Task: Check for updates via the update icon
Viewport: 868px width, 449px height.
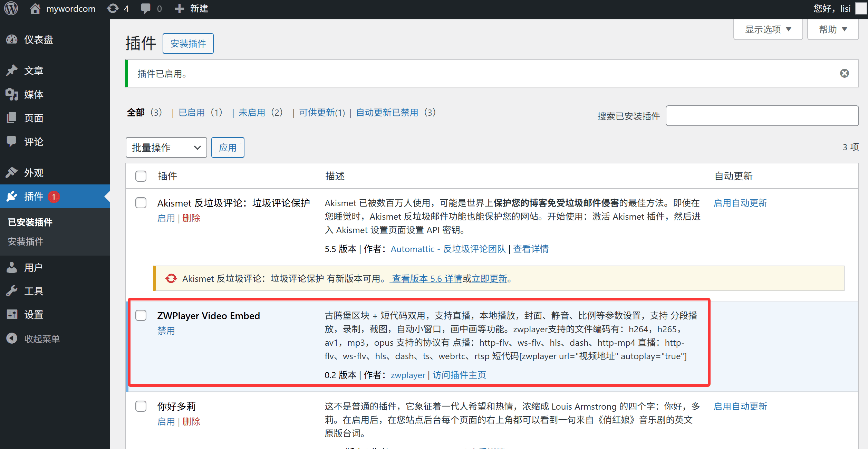Action: tap(112, 8)
